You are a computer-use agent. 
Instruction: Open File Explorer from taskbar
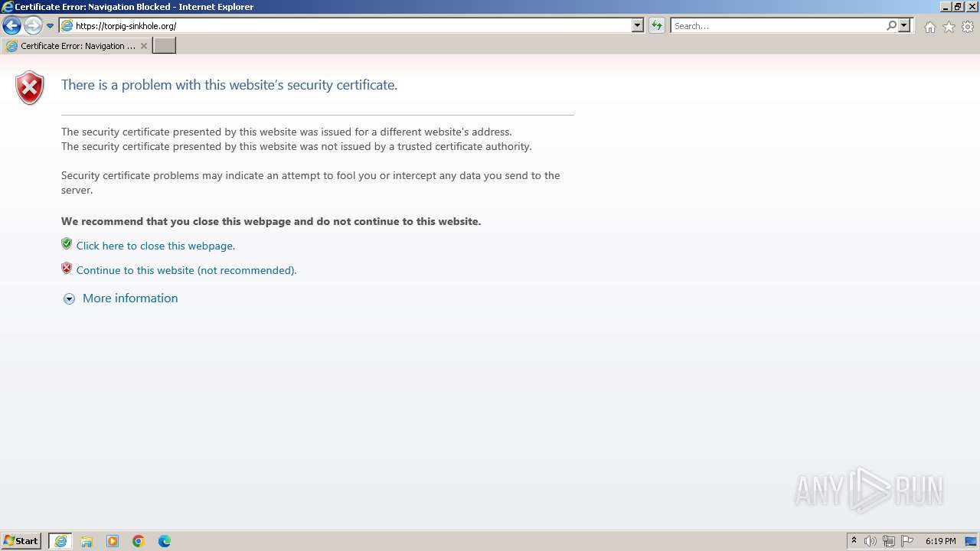click(87, 541)
